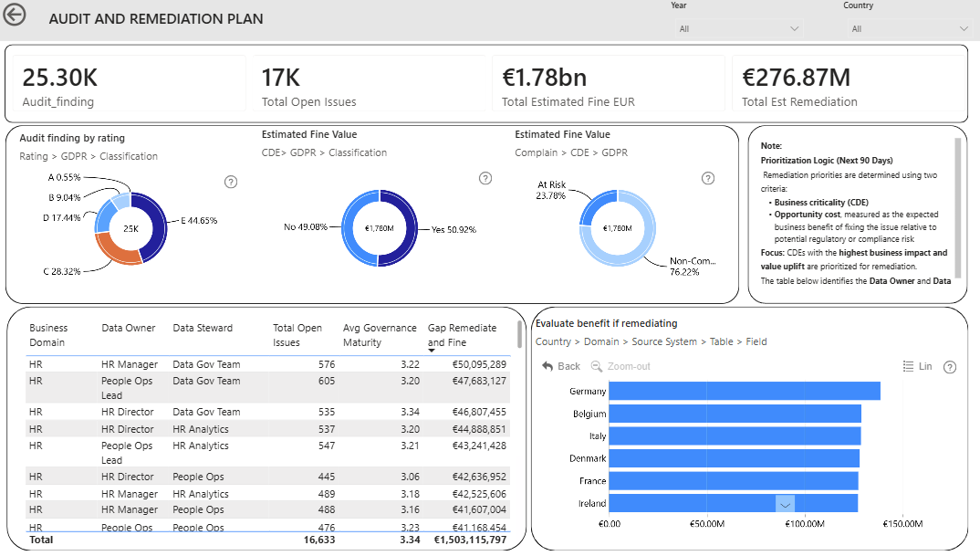Sort by Gap Remediate and Fine column
The image size is (980, 556).
point(462,335)
